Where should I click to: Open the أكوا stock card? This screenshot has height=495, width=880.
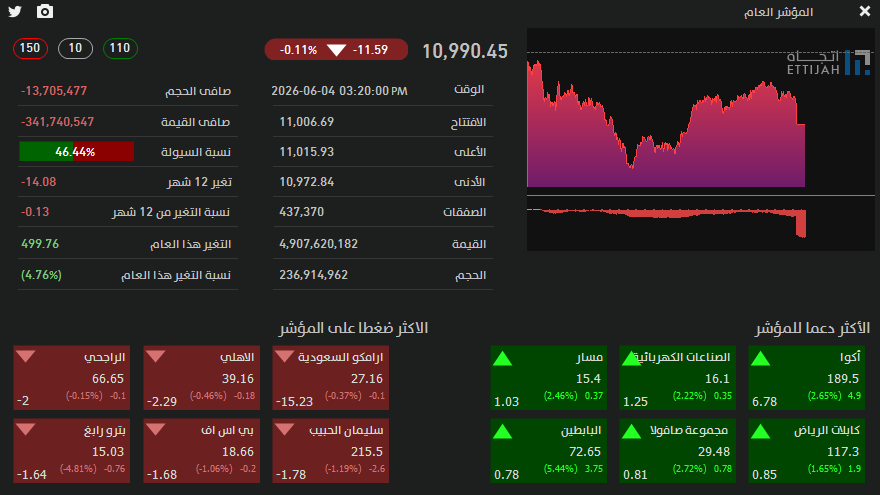[x=806, y=378]
